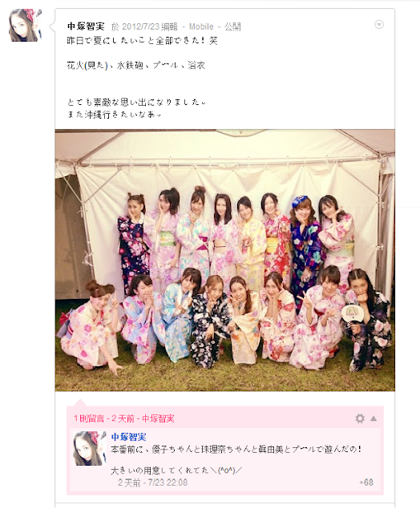Open the yukata group photo

point(225,260)
